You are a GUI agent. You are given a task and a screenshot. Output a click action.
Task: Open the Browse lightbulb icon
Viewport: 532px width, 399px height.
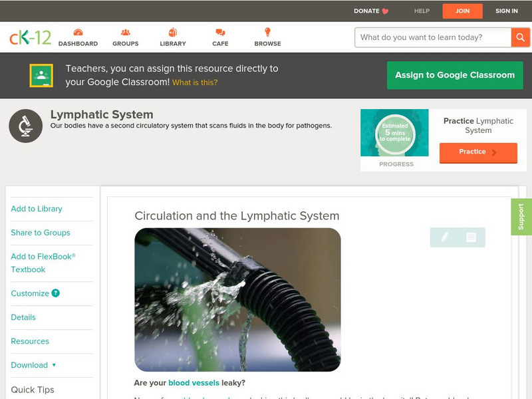tap(267, 32)
